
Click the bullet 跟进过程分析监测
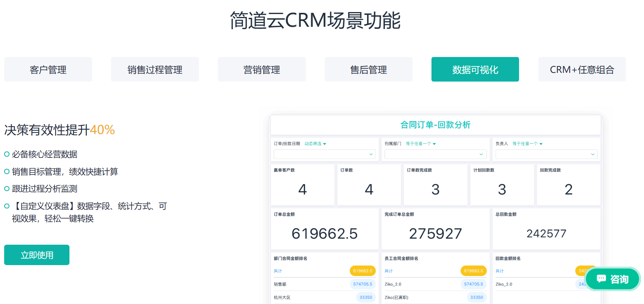45,188
